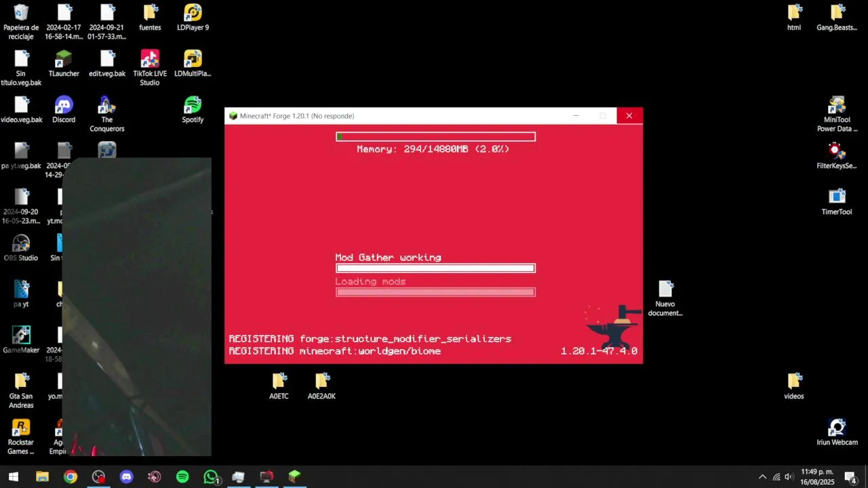
Task: Open File Explorer from taskbar
Action: click(x=42, y=476)
